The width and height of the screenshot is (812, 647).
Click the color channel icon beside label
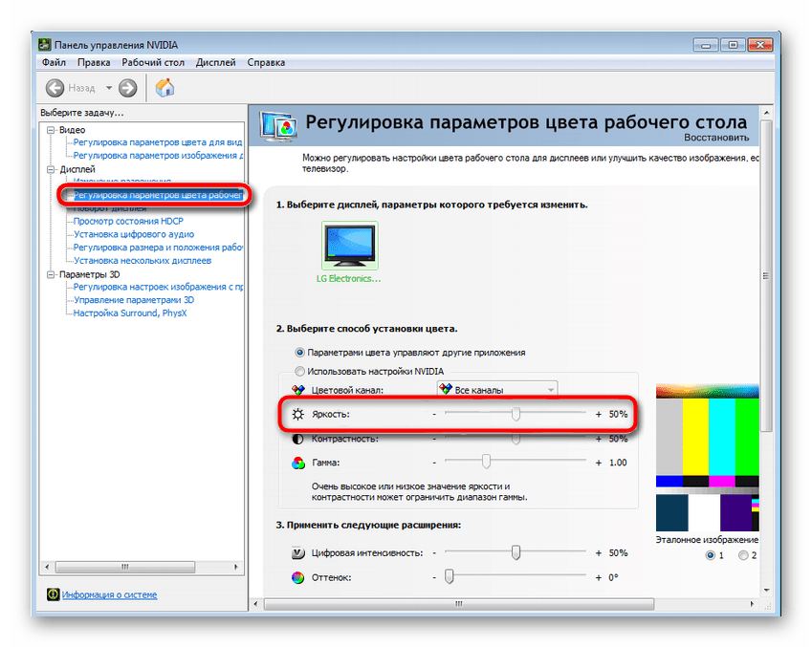coord(297,390)
